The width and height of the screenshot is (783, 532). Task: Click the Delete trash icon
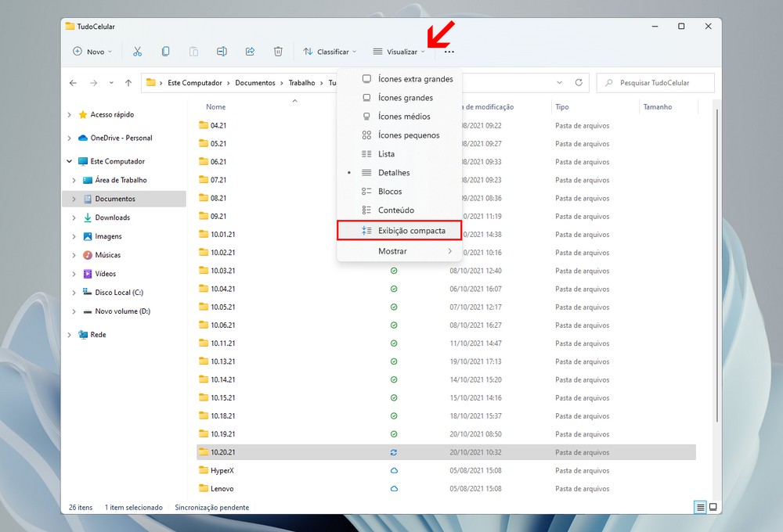(278, 52)
